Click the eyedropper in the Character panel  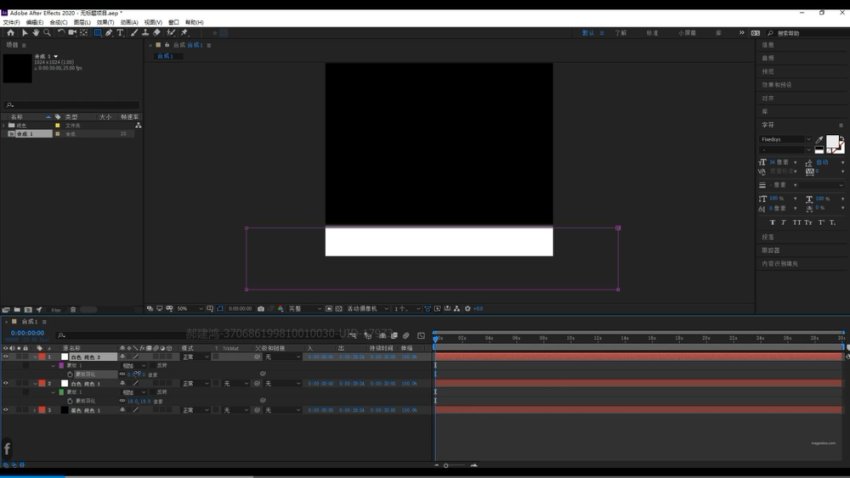(x=819, y=140)
